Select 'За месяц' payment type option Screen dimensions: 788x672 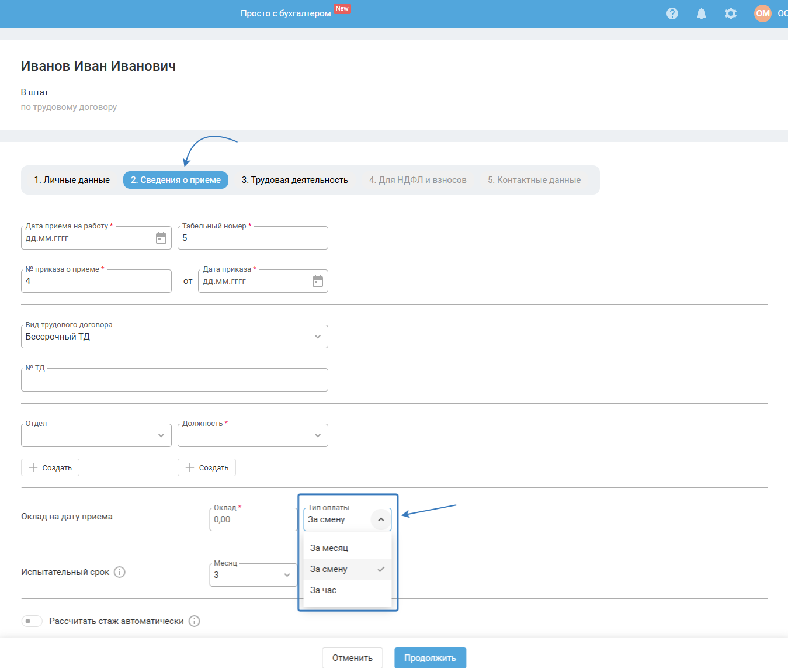[x=329, y=548]
